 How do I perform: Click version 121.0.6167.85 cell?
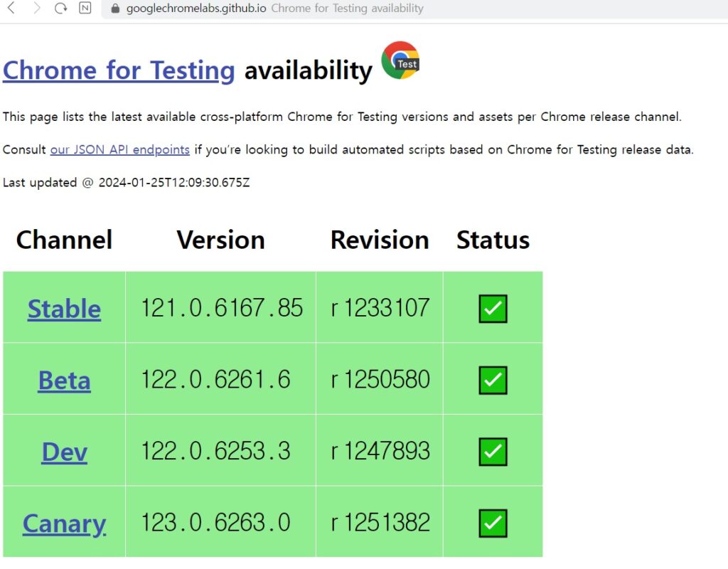click(220, 307)
